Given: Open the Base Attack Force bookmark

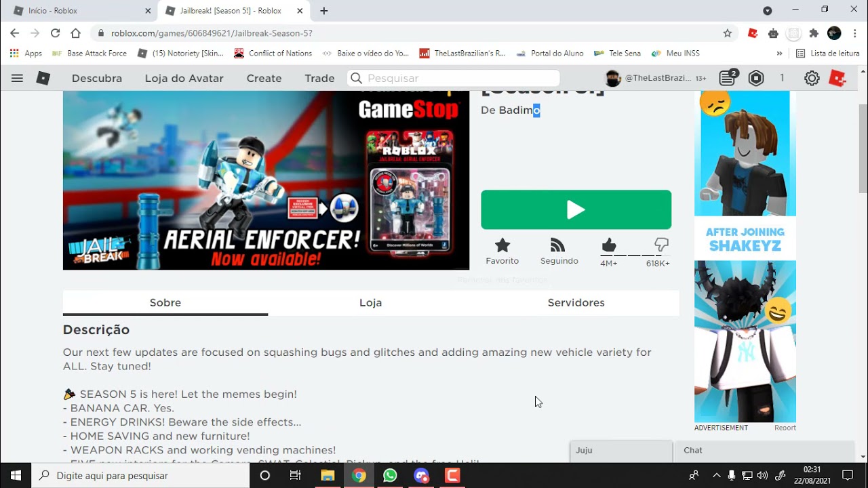Looking at the screenshot, I should pos(90,53).
